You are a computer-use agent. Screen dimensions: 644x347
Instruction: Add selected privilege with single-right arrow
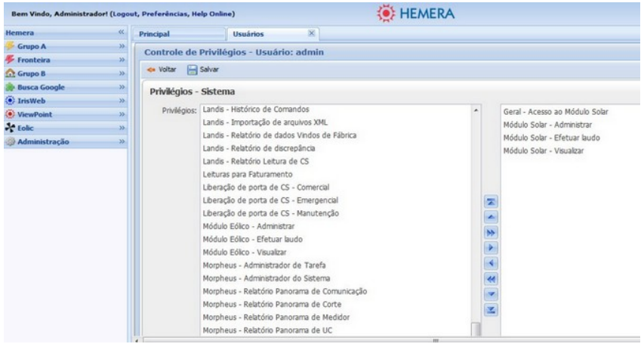(489, 248)
